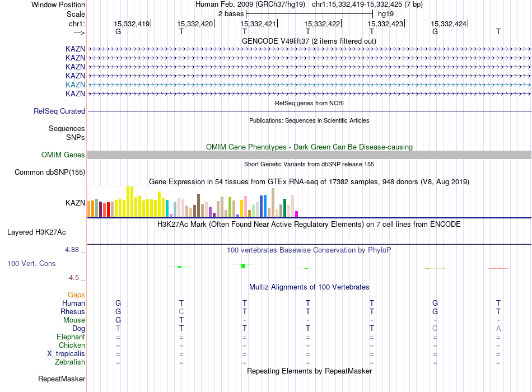This screenshot has height=392, width=532.
Task: Click 'Short Genetic Variants from dbSNP release 155'
Action: (x=309, y=164)
